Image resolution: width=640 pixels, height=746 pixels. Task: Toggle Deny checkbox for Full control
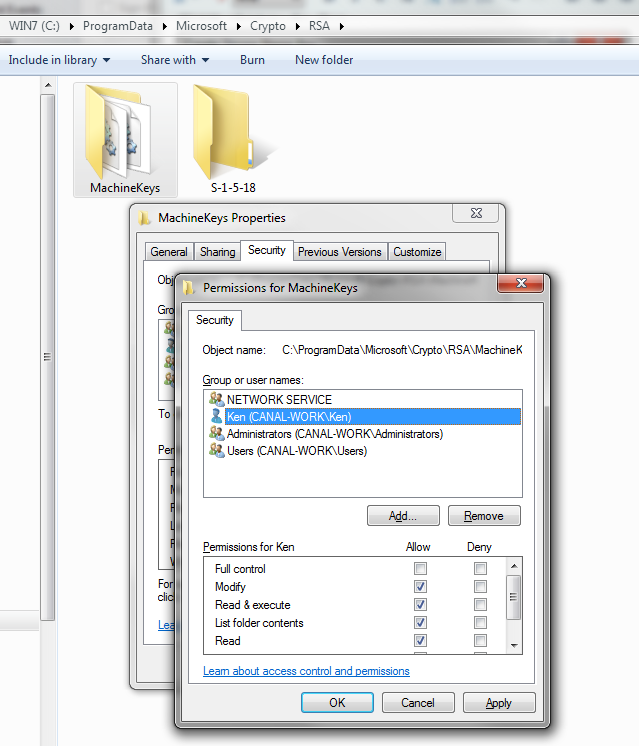480,569
